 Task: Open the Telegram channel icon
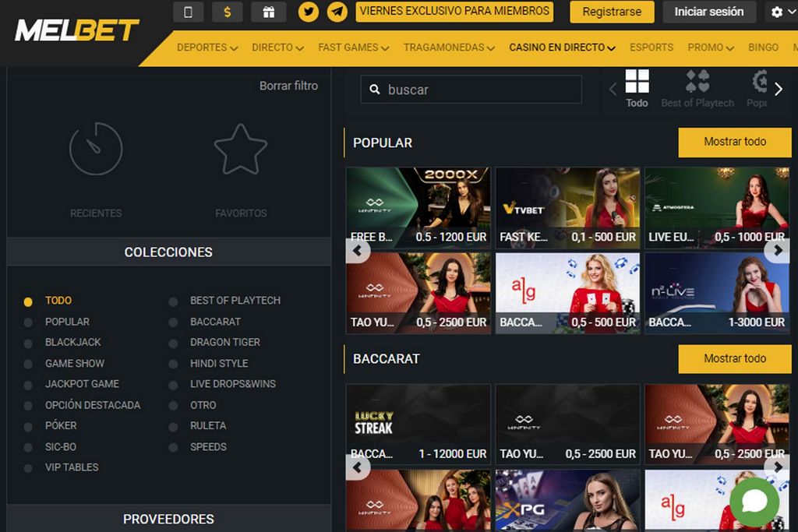[337, 12]
